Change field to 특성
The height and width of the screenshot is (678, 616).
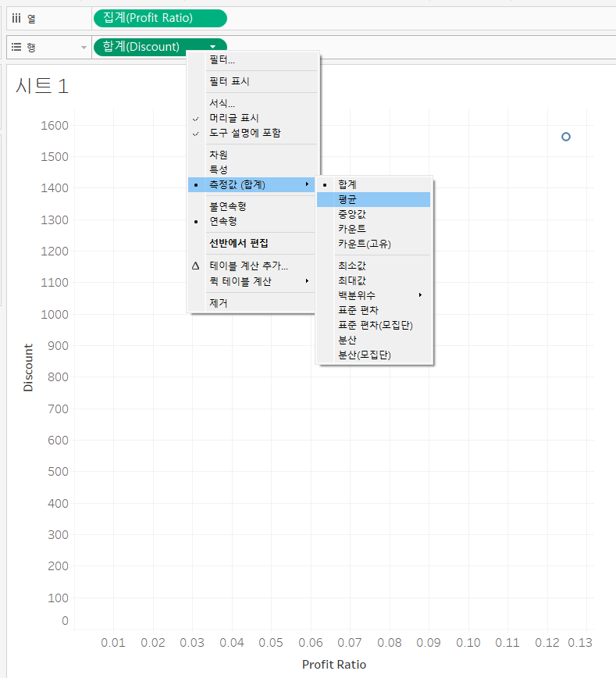pyautogui.click(x=253, y=169)
